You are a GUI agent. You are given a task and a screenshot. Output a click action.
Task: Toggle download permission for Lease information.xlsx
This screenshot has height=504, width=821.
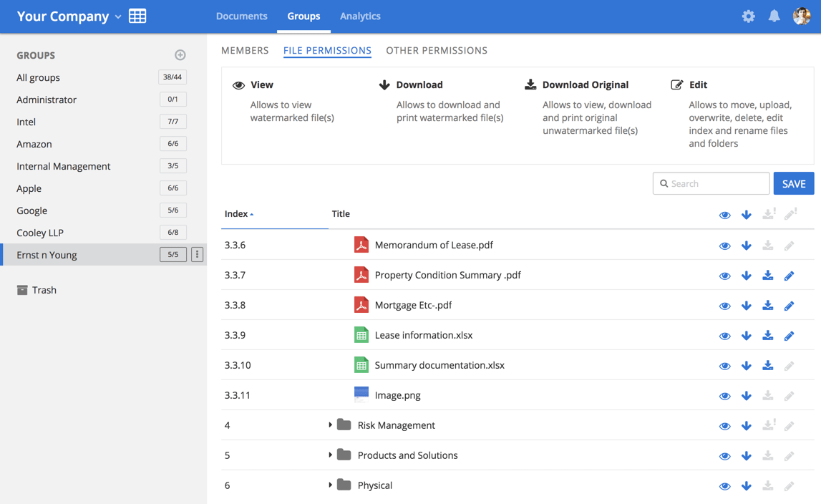(746, 336)
